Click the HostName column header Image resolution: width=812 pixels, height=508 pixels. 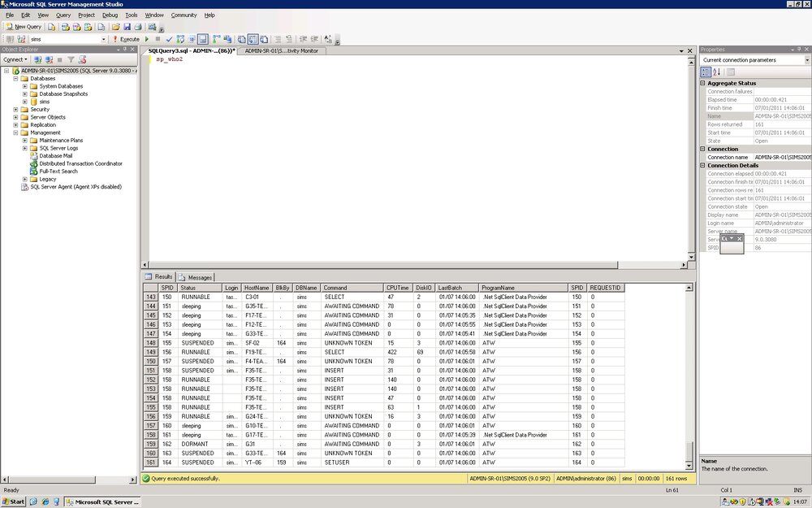coord(257,288)
